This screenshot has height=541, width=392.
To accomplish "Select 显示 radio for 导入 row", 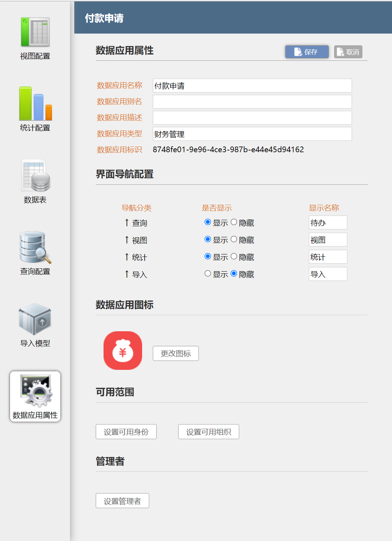I will pos(208,274).
